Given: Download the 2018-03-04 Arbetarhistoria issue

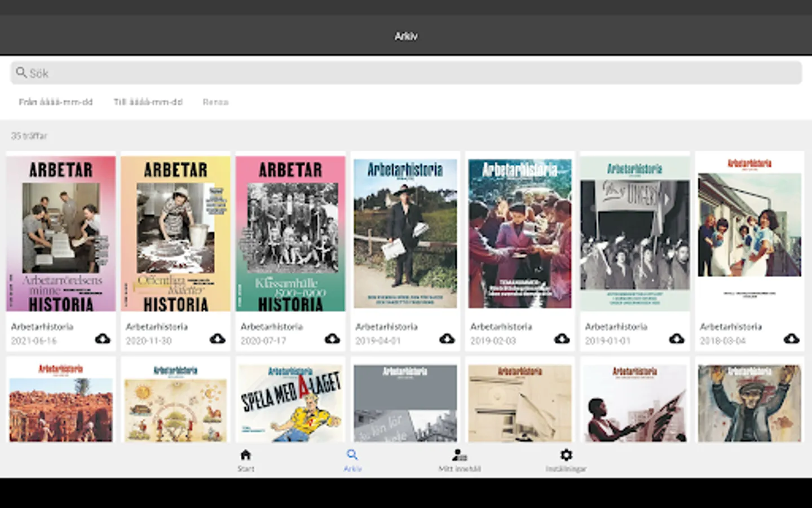Looking at the screenshot, I should [791, 339].
